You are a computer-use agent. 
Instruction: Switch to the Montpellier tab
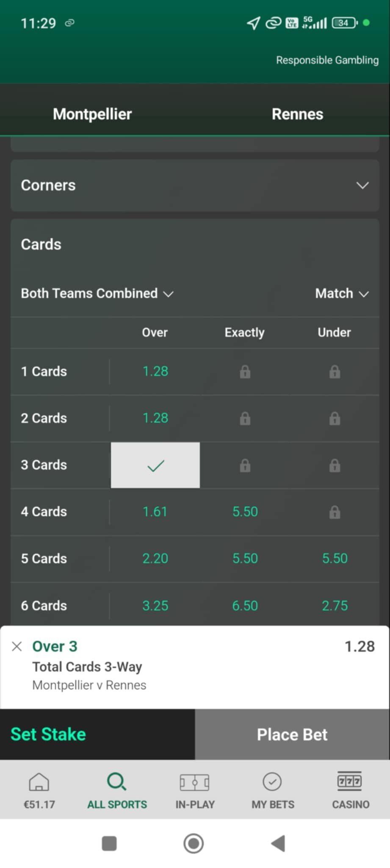click(92, 114)
